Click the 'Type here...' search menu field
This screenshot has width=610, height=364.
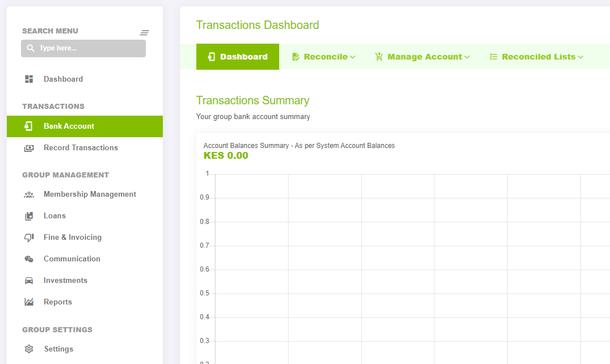coord(83,48)
